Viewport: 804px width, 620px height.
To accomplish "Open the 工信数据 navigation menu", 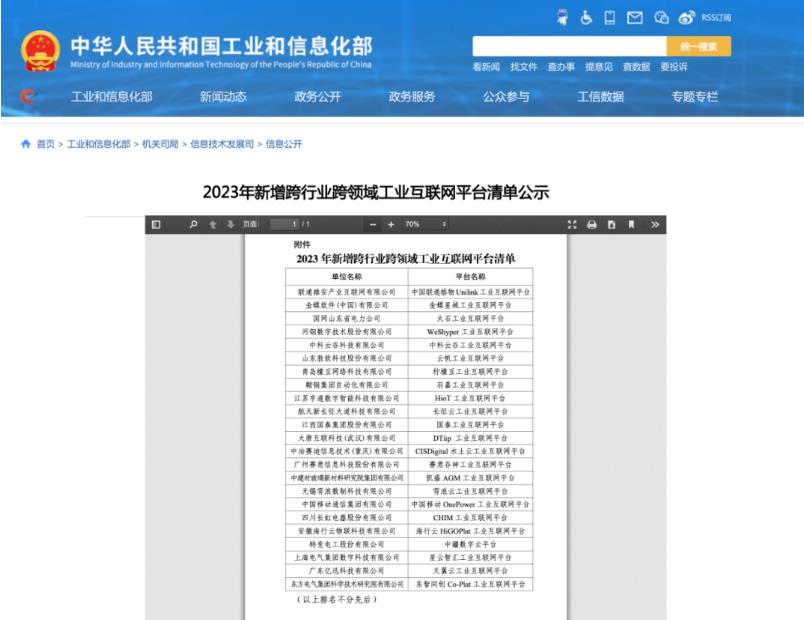I will coord(600,96).
